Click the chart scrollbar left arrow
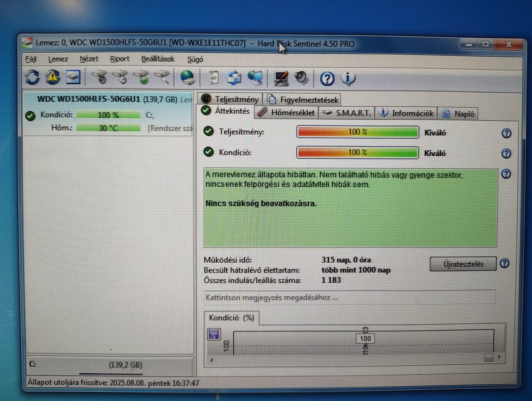Screen dimensions: 532x401 [211, 360]
